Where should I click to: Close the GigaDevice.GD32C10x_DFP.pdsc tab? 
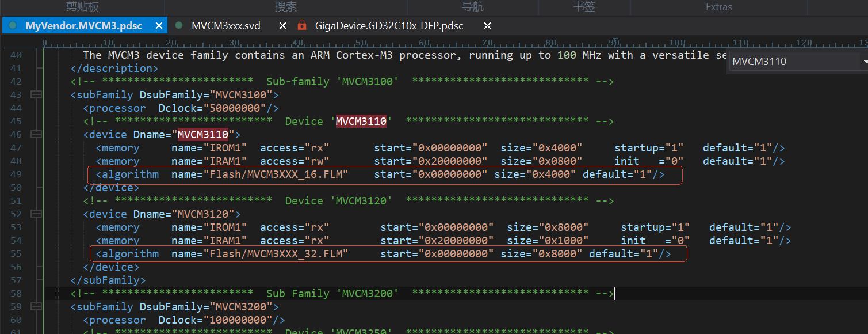tap(487, 26)
